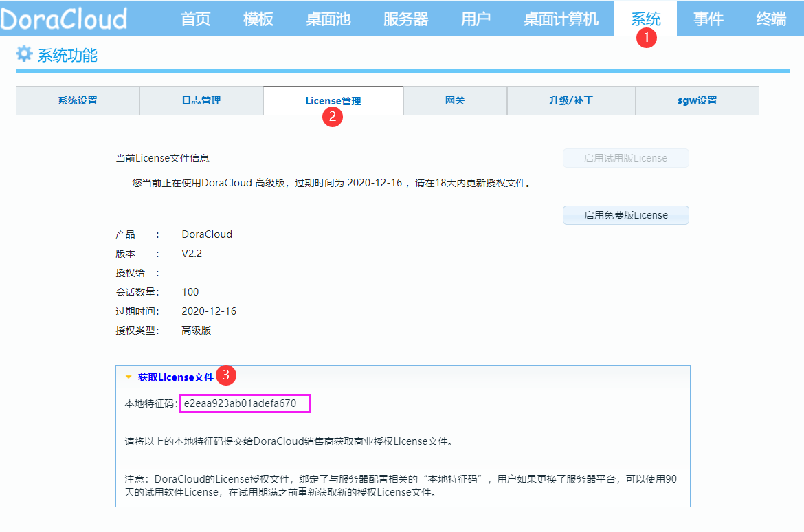Switch to the 网关 tab
Screen dimensions: 804x532
point(456,100)
